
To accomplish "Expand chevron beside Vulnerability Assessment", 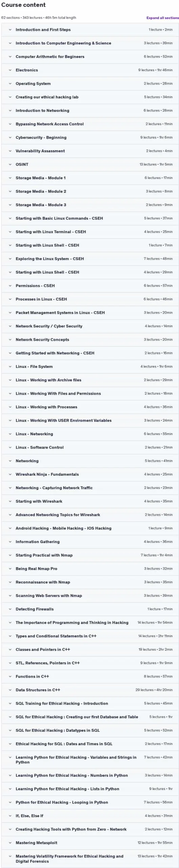I will (x=10, y=151).
